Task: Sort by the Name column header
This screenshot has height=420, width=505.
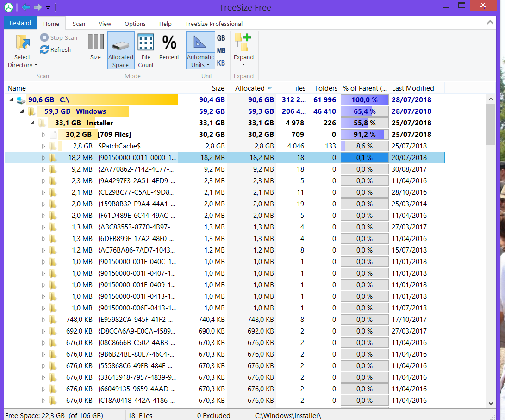Action: click(91, 88)
